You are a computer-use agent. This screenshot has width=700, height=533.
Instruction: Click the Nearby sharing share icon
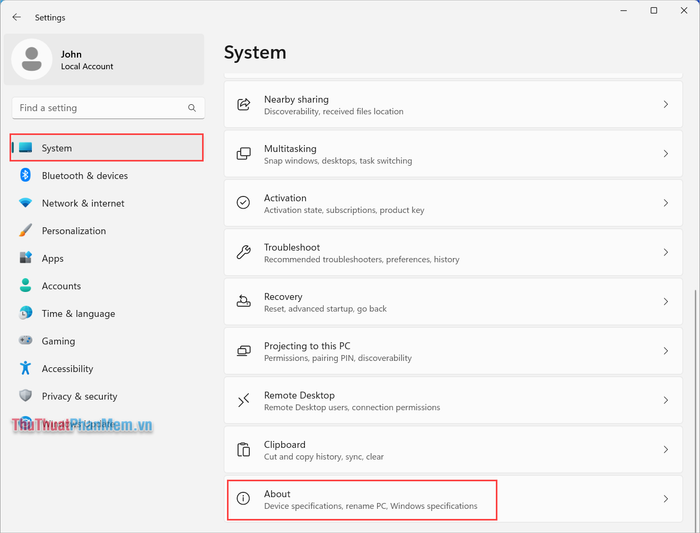(243, 104)
